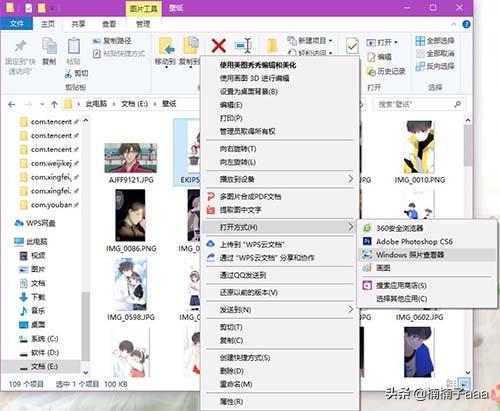The height and width of the screenshot is (411, 500).
Task: Select Properties in the context menu
Action: [279, 402]
